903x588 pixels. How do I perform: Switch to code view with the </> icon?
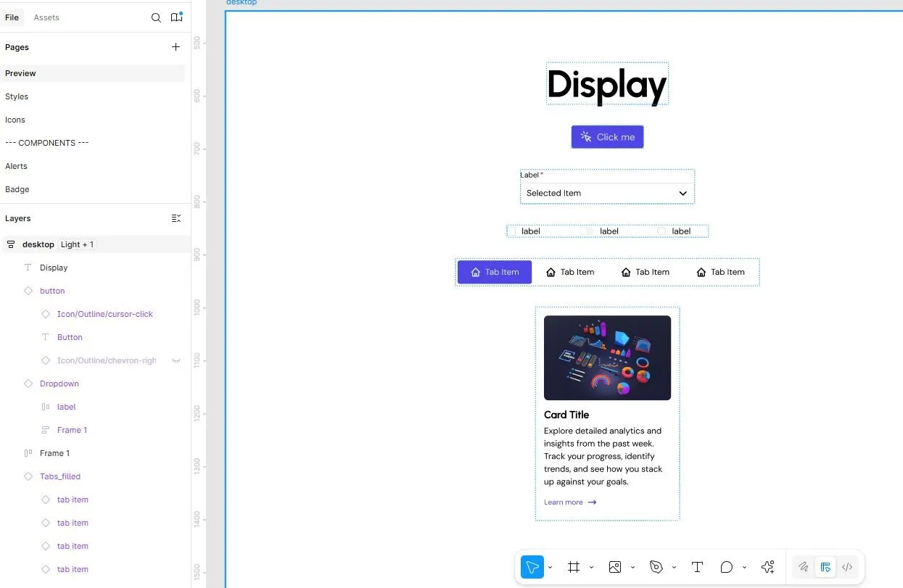847,566
